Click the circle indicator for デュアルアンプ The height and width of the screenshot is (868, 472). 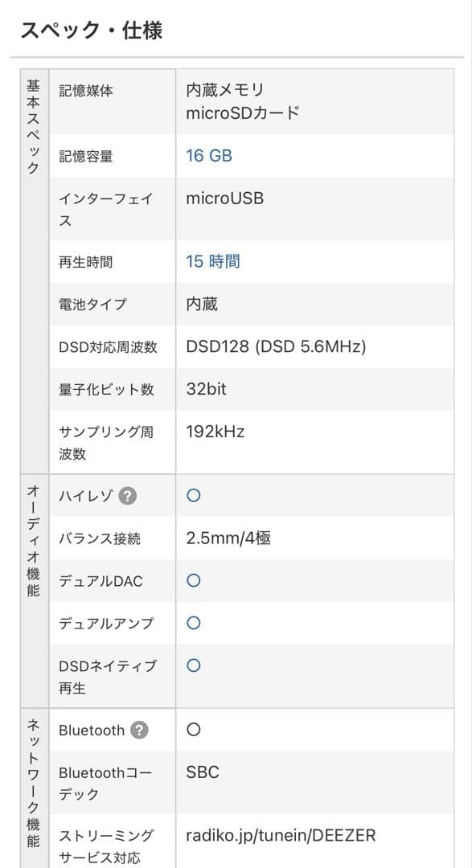[193, 623]
